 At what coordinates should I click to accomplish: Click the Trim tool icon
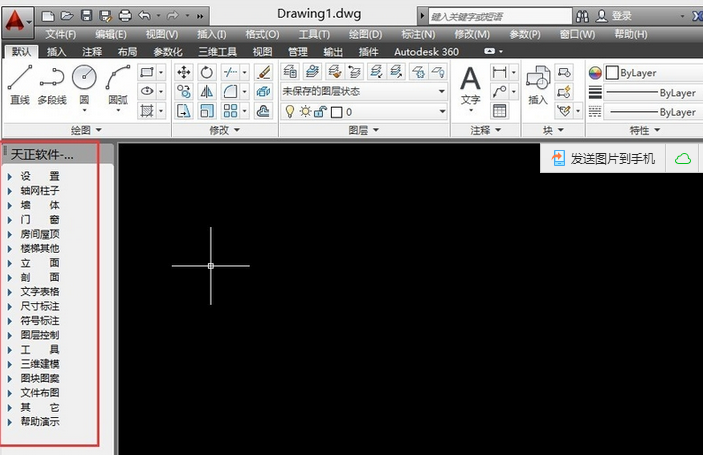(x=230, y=72)
